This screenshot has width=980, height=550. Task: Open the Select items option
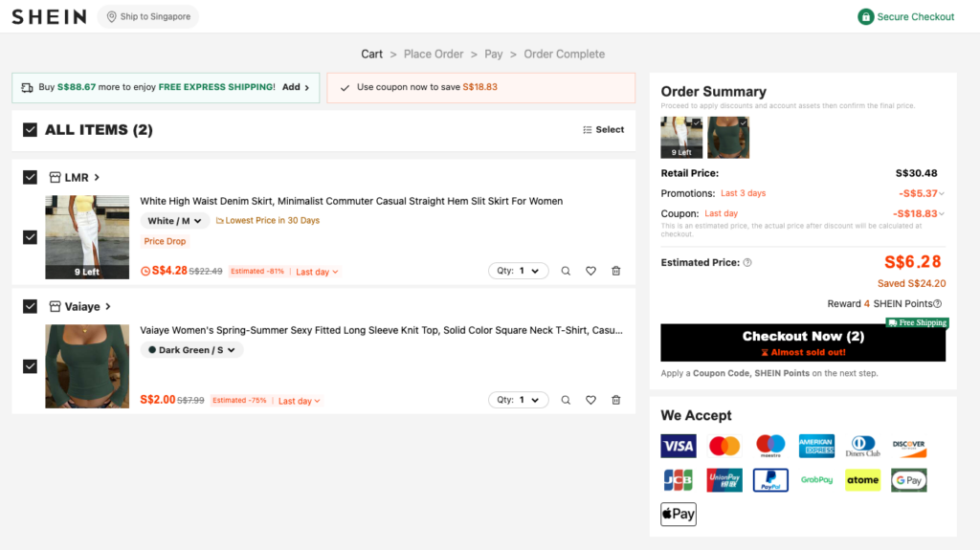pyautogui.click(x=603, y=130)
